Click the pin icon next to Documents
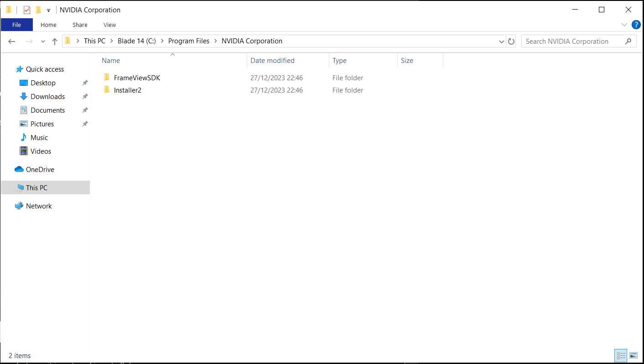The width and height of the screenshot is (644, 364). coord(85,110)
